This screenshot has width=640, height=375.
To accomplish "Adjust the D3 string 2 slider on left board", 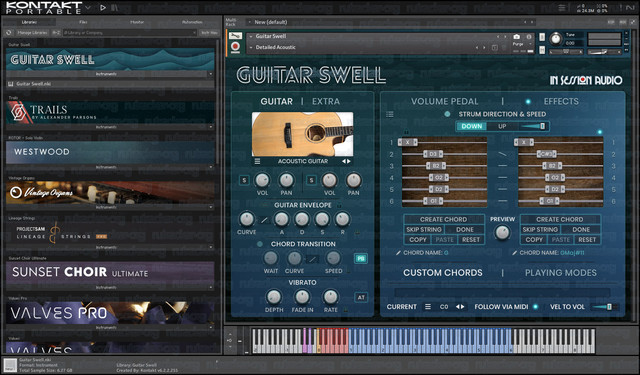I will (x=433, y=154).
